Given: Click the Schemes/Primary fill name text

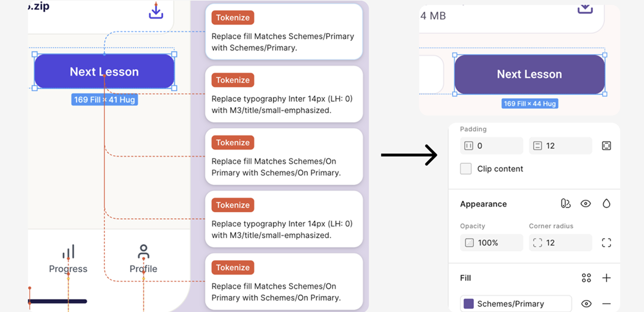Looking at the screenshot, I should [510, 304].
